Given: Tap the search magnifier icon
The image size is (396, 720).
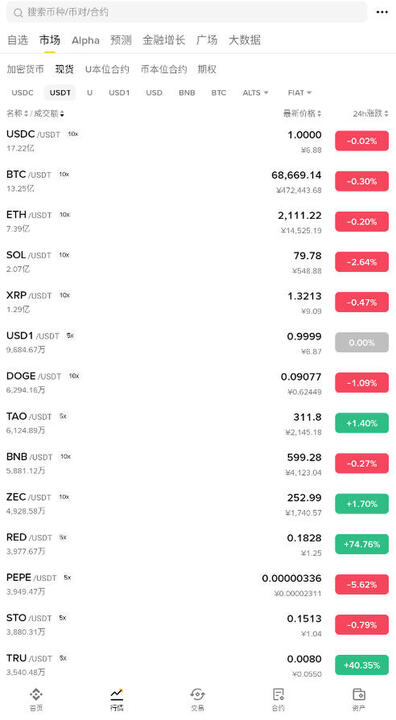Looking at the screenshot, I should coord(18,13).
